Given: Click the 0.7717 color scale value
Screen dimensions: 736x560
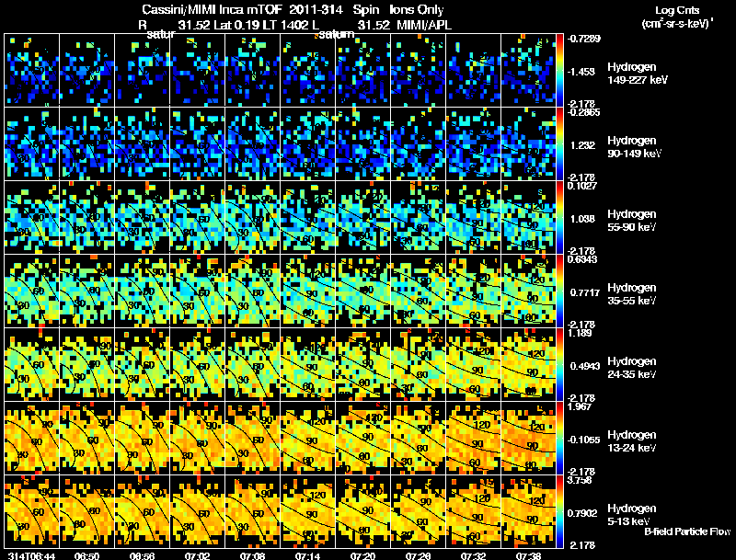Looking at the screenshot, I should [x=585, y=292].
